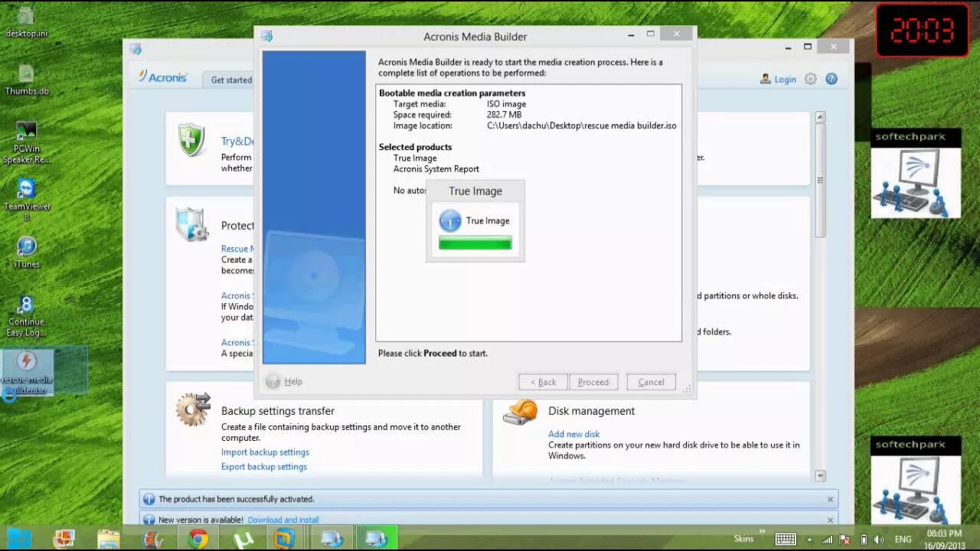This screenshot has height=551, width=980.
Task: Click the Action Center flag icon
Action: (x=846, y=539)
